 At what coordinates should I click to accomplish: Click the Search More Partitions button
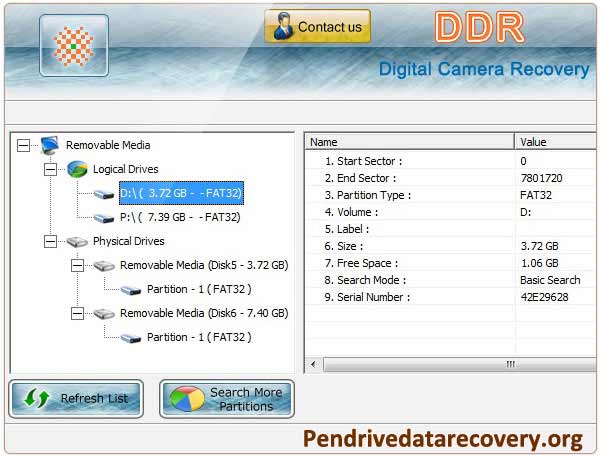tap(226, 399)
